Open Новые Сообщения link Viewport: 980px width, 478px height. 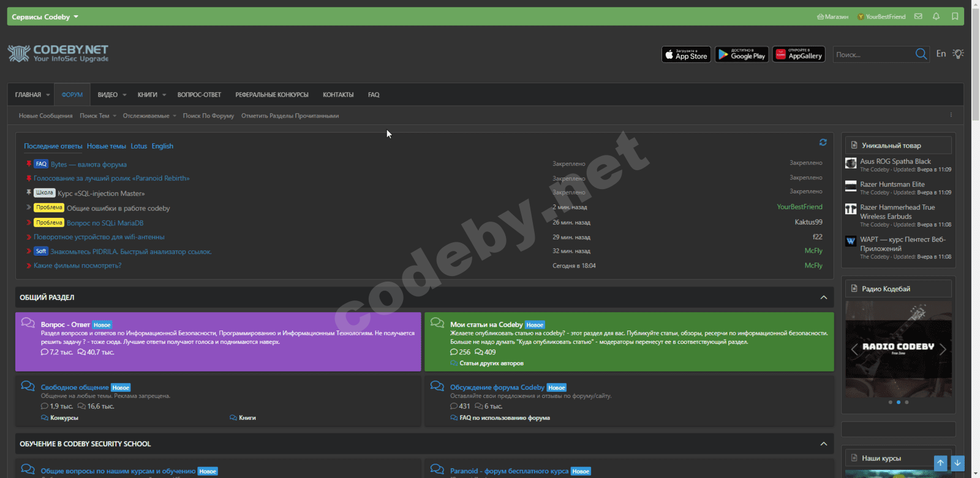pyautogui.click(x=45, y=116)
